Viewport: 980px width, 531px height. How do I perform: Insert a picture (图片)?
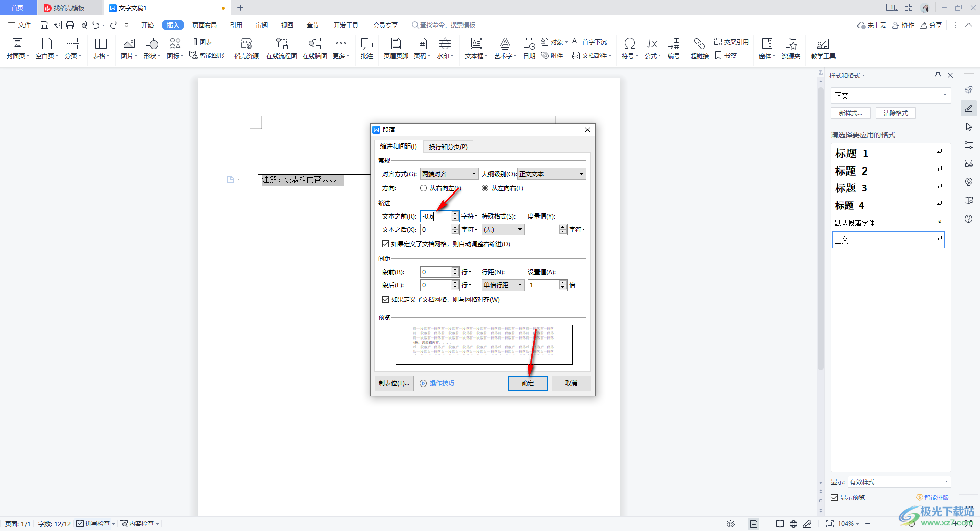tap(129, 49)
